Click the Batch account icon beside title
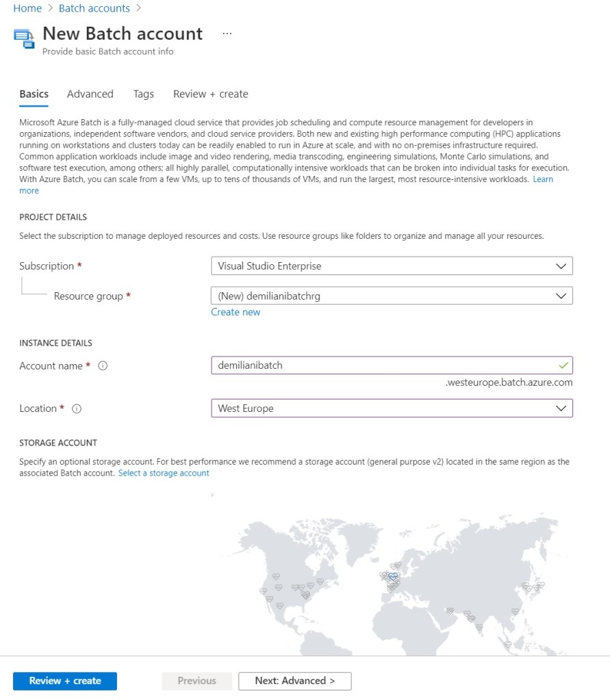Image resolution: width=610 pixels, height=700 pixels. point(24,38)
